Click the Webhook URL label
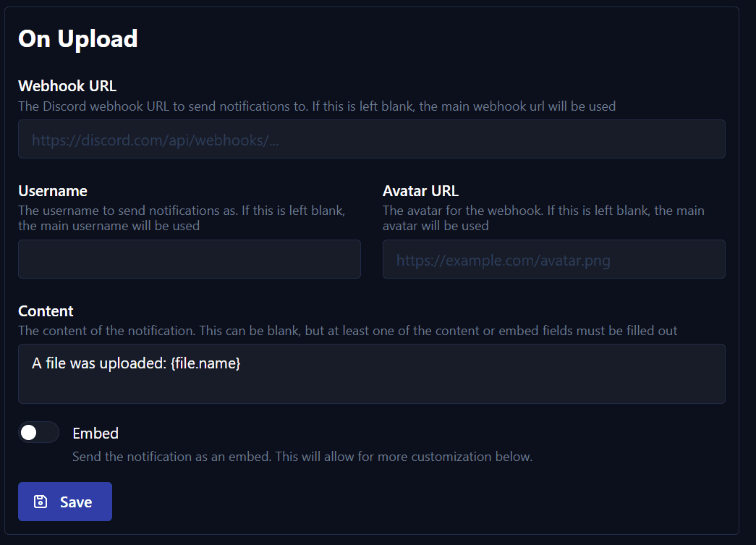This screenshot has width=756, height=545. [x=67, y=85]
